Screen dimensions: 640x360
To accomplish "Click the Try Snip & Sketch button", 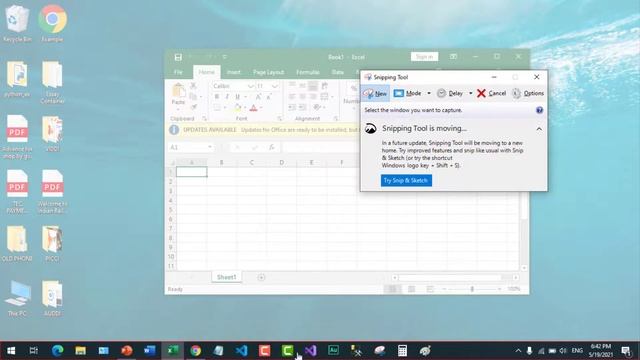I will pyautogui.click(x=406, y=180).
